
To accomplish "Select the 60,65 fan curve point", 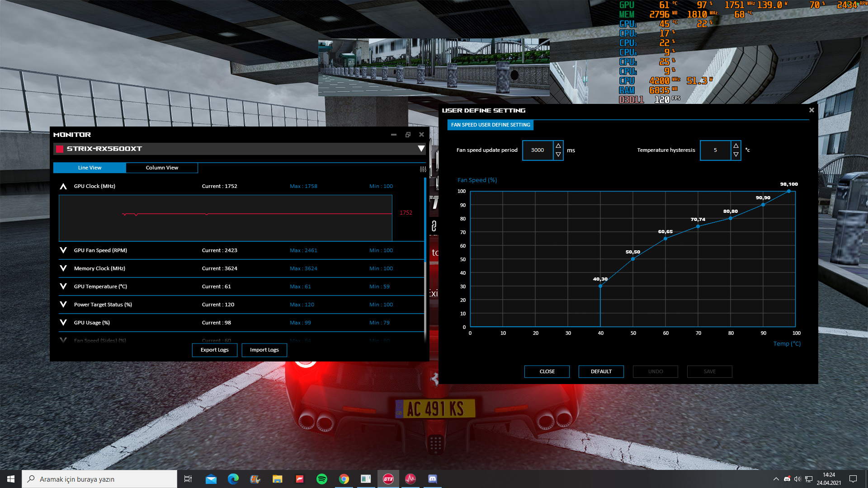I will (x=665, y=239).
